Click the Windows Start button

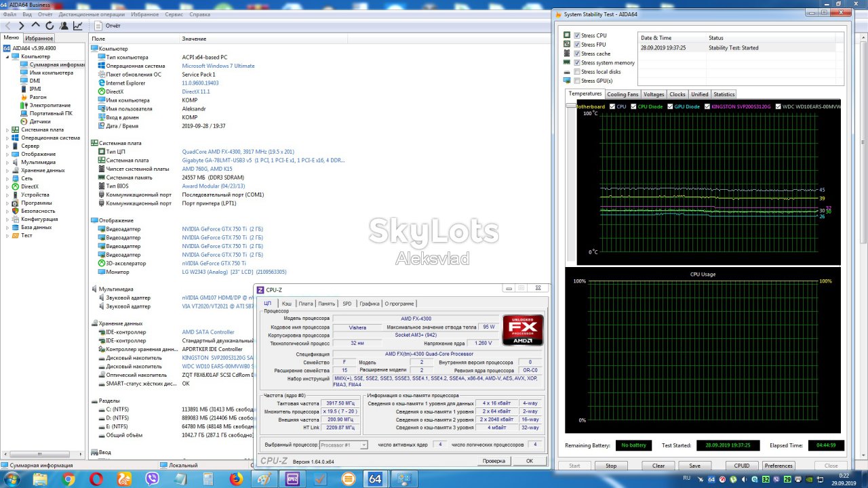click(13, 479)
